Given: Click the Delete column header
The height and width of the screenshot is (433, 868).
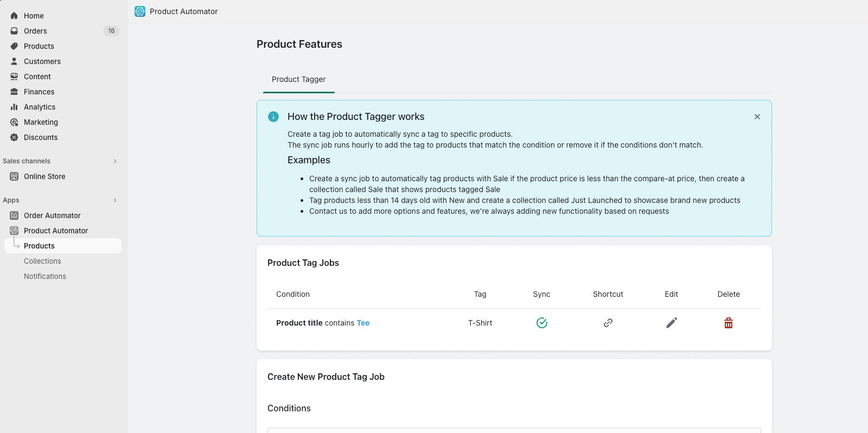Looking at the screenshot, I should click(x=729, y=294).
